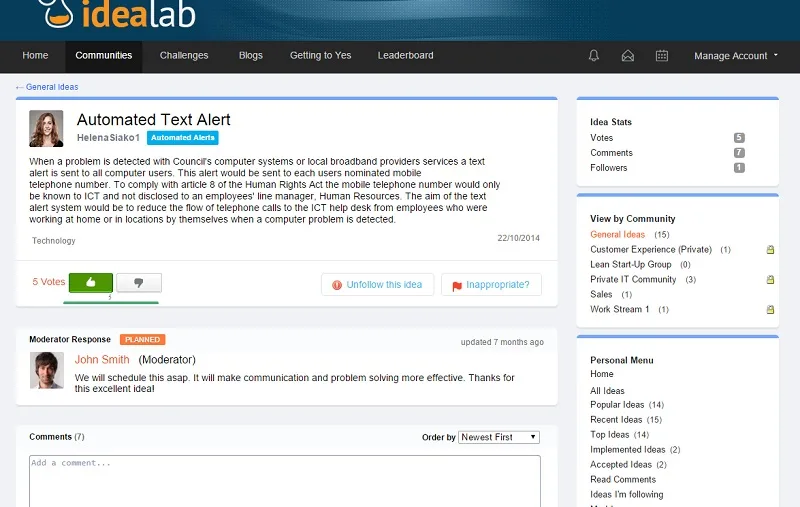This screenshot has height=507, width=800.
Task: Vote down with the thumbs-down button
Action: 139,283
